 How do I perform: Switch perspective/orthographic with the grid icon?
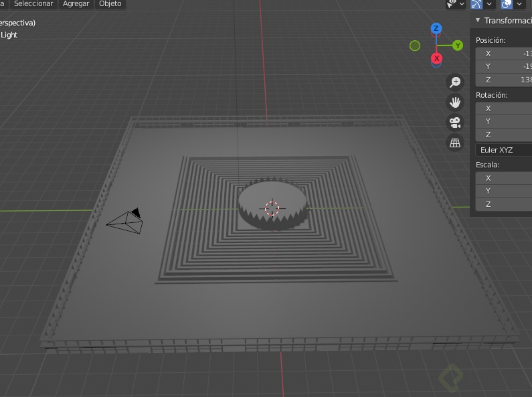(455, 143)
